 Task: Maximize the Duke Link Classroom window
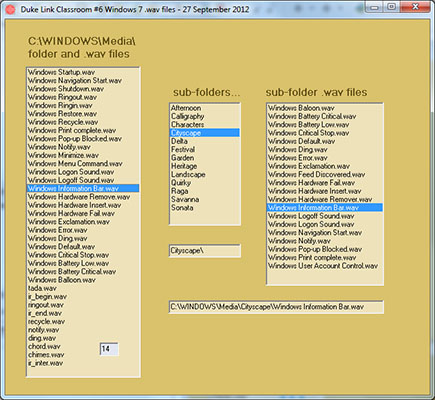click(392, 7)
